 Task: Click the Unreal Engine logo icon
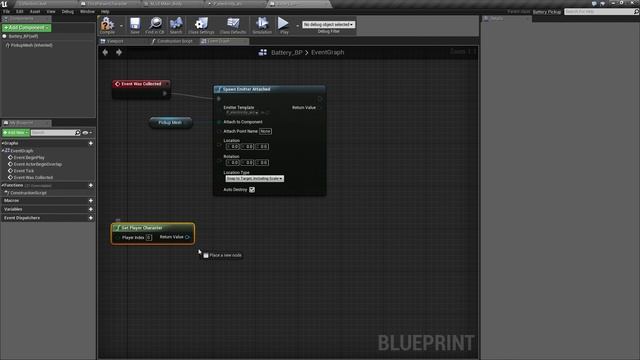pos(4,4)
